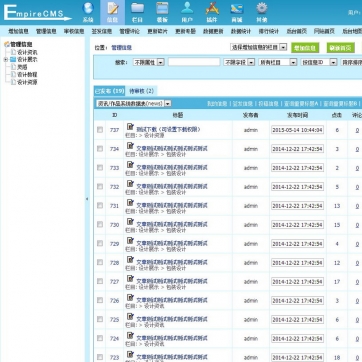Open the 按信息ID sort dropdown
The width and height of the screenshot is (362, 362).
tap(319, 62)
